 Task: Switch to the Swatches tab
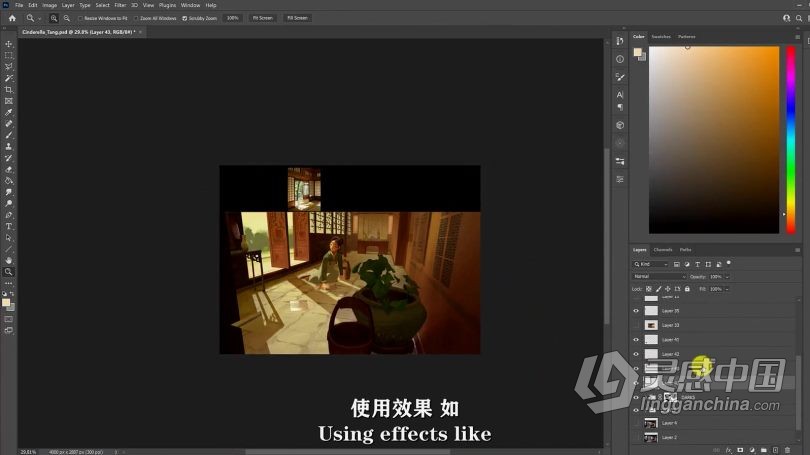pyautogui.click(x=661, y=37)
